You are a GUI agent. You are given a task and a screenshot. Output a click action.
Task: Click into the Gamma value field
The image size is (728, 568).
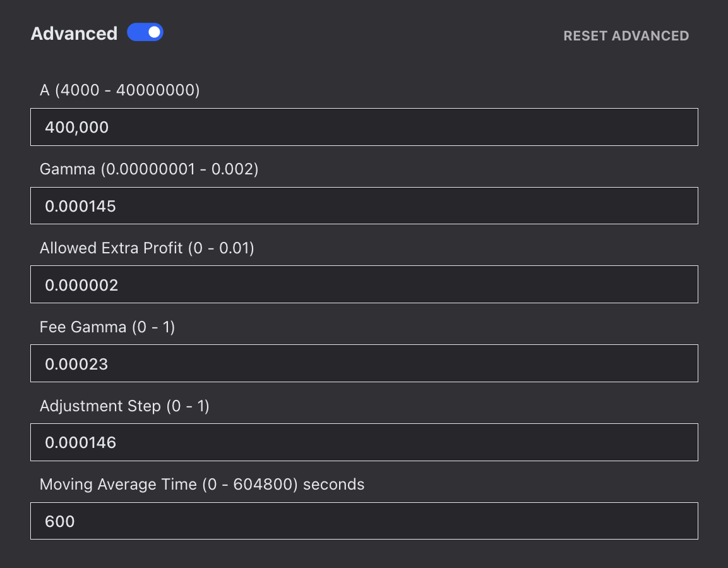pyautogui.click(x=364, y=206)
